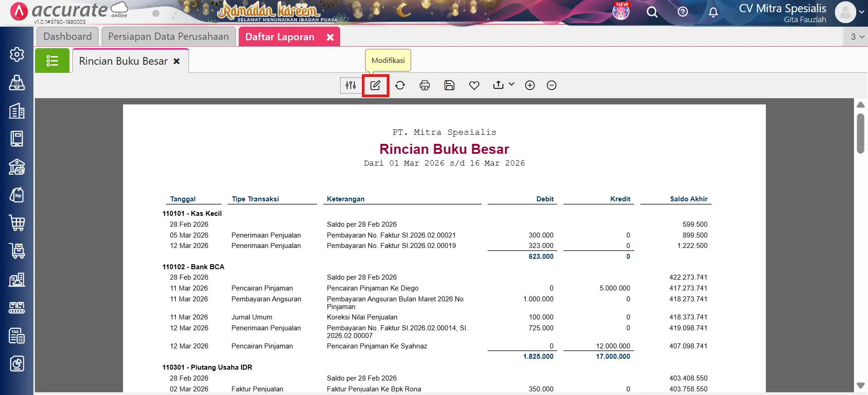Open the cash and bank module icon

point(17,167)
